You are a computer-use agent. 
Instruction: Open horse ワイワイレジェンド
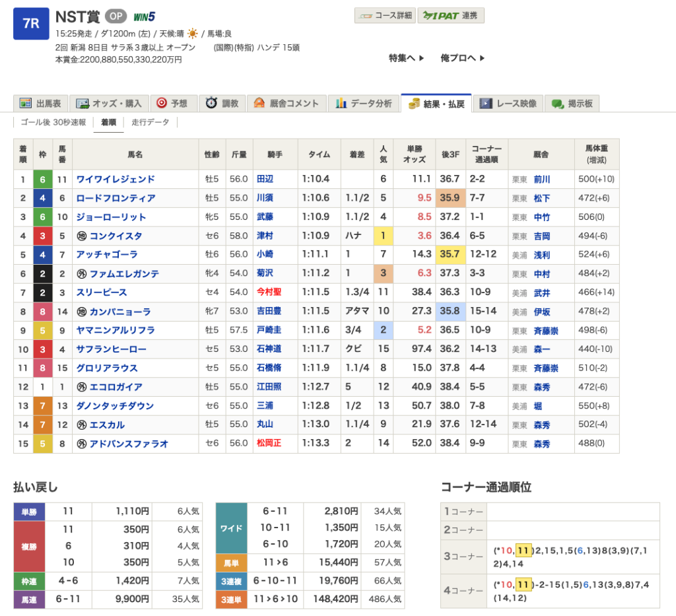pyautogui.click(x=116, y=180)
